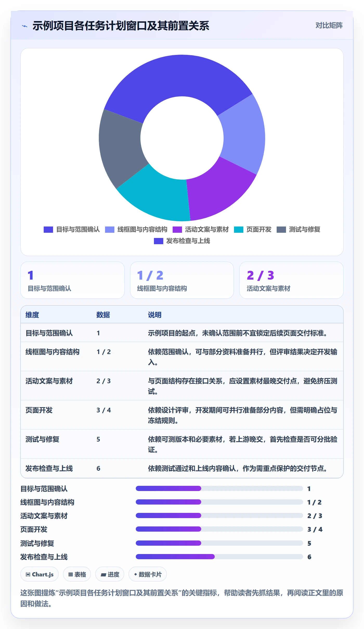Click the grid icon on the 表格 chip

click(x=70, y=574)
